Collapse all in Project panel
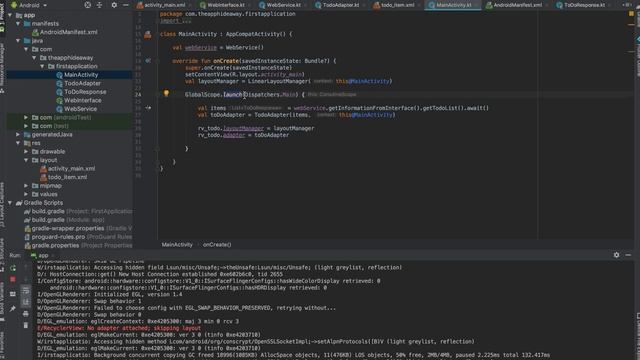This screenshot has height=360, width=640. [100, 5]
